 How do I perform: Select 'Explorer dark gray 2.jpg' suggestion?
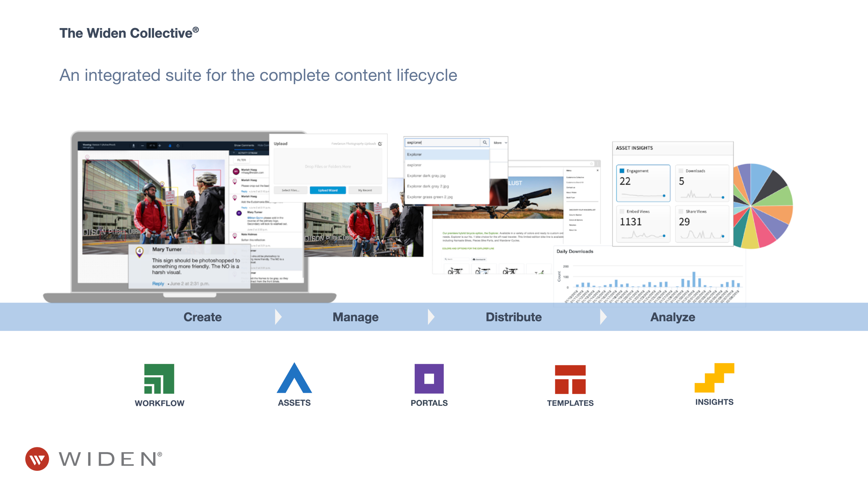tap(447, 186)
